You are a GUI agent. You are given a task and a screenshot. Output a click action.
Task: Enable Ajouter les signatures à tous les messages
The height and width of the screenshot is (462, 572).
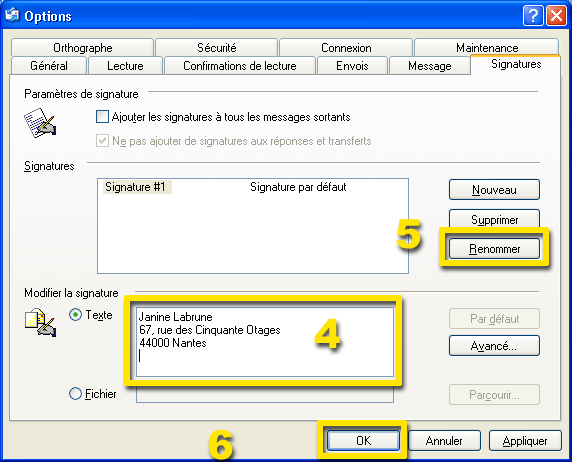tap(102, 117)
